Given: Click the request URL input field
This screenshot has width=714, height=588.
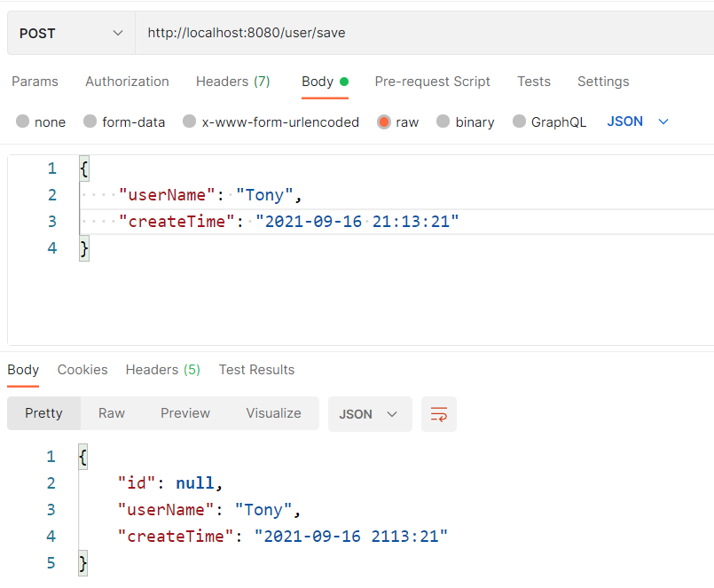Looking at the screenshot, I should tap(355, 33).
